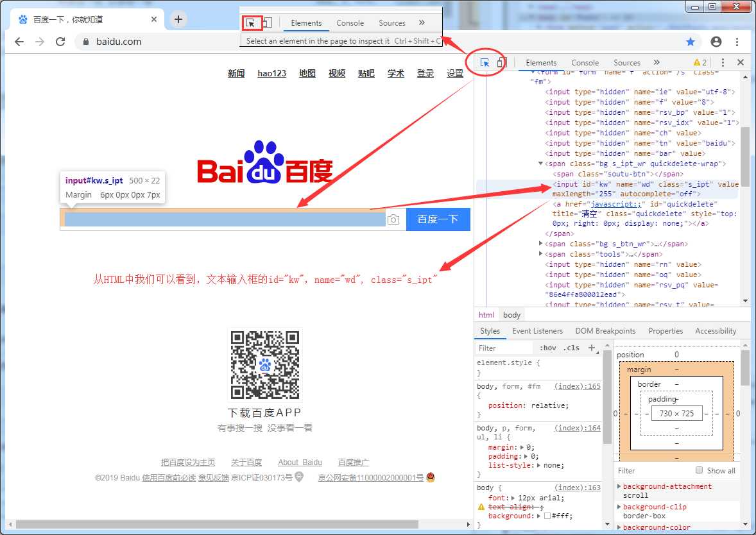Close the 百度一下 browser tab
756x535 pixels.
point(154,19)
